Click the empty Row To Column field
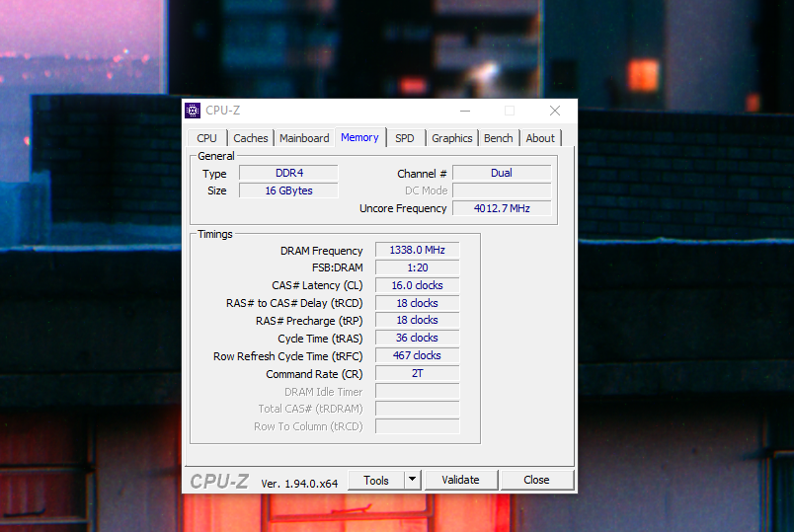 click(418, 426)
